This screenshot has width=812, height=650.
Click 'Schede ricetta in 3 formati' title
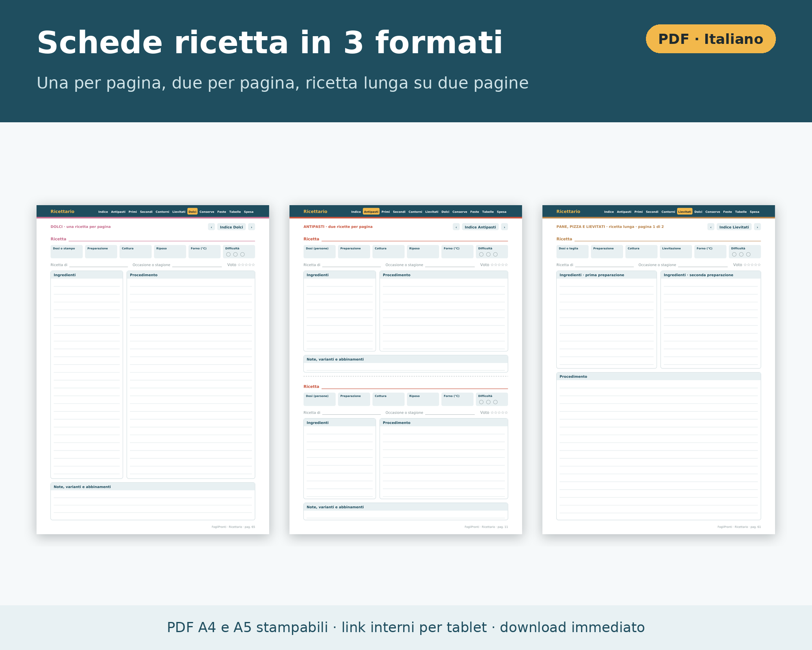click(x=270, y=43)
